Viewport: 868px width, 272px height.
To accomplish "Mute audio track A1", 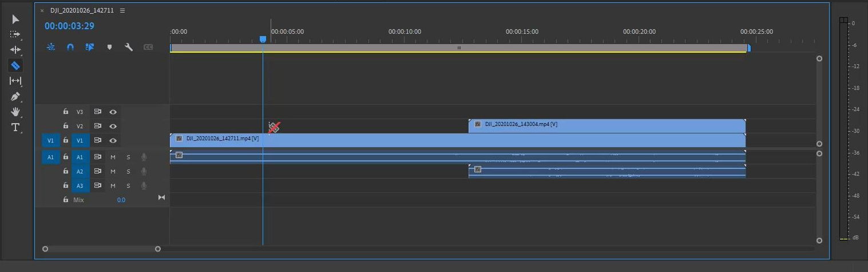I will [113, 157].
